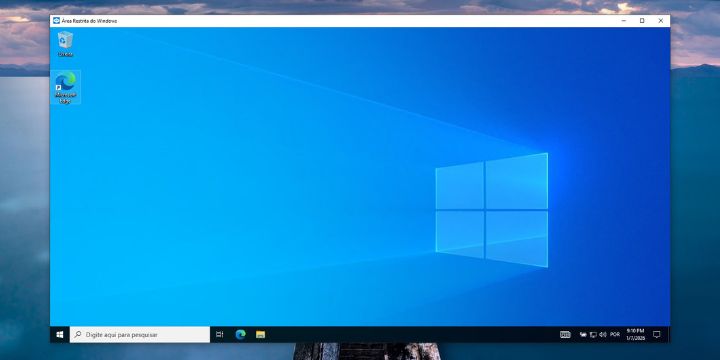The width and height of the screenshot is (720, 360).
Task: Open the volume control tray icon
Action: point(603,335)
